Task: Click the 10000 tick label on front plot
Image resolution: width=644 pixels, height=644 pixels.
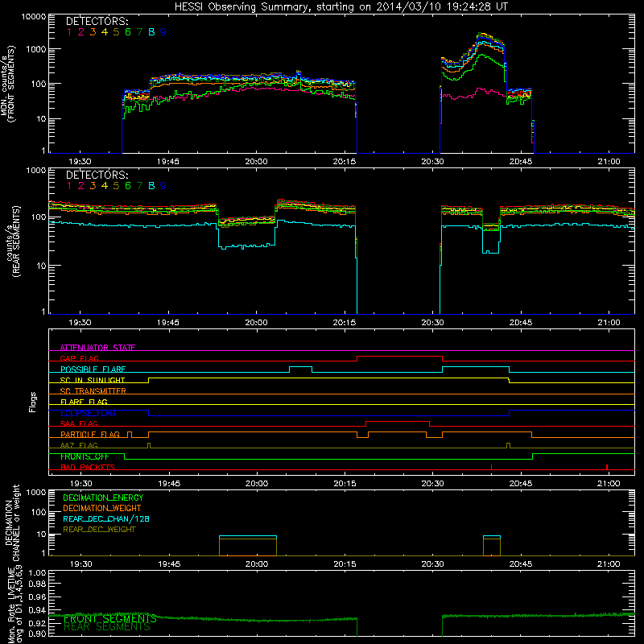Action: (x=34, y=16)
